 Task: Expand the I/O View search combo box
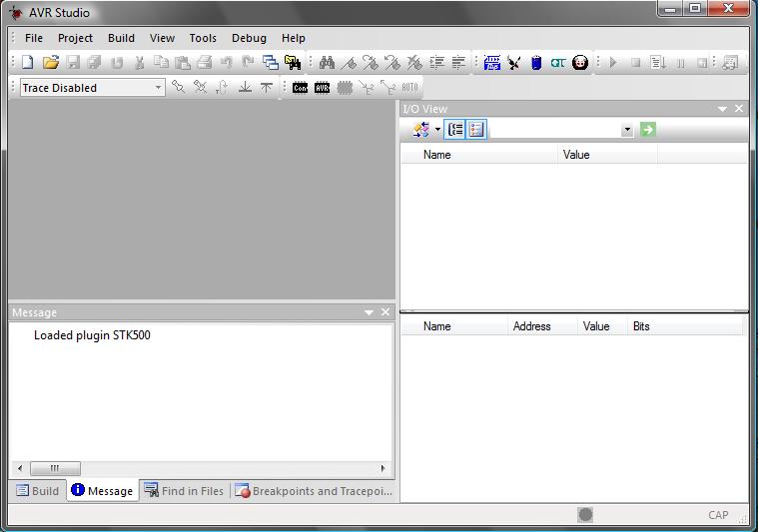pos(627,131)
